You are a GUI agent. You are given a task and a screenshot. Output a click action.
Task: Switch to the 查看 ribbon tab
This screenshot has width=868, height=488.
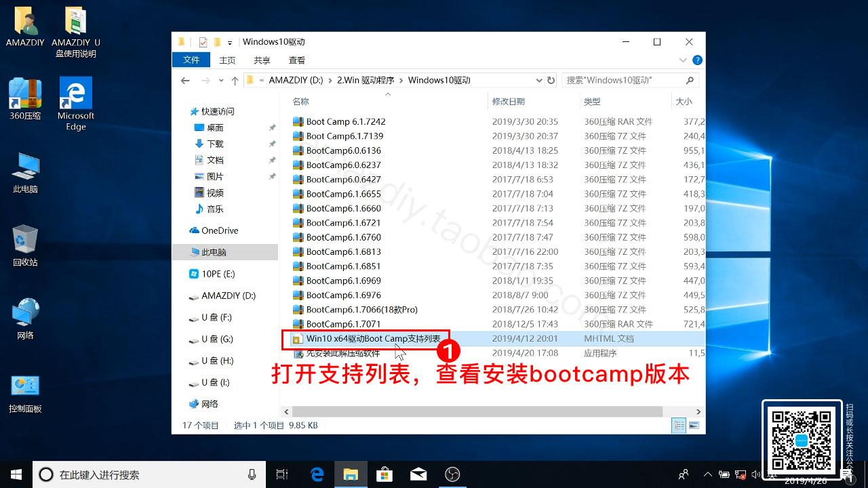(x=296, y=60)
